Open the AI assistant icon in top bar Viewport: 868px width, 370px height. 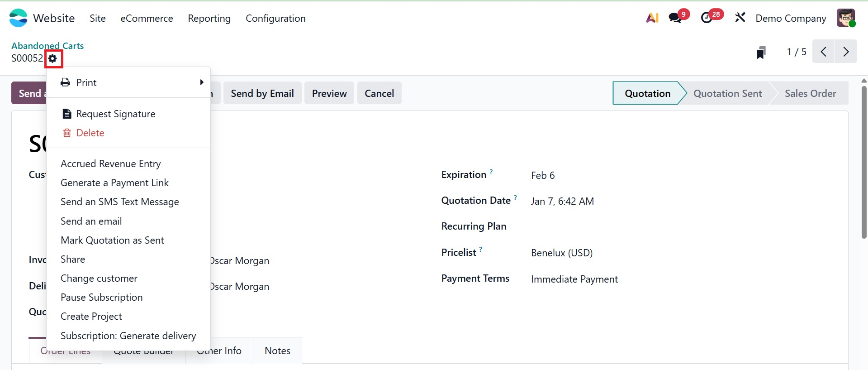pyautogui.click(x=652, y=18)
